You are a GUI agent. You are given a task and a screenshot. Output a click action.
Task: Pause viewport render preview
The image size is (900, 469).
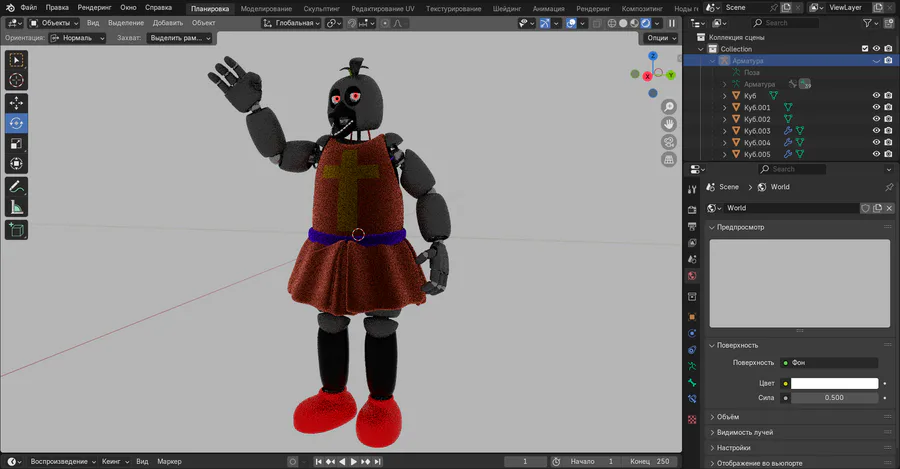672,23
